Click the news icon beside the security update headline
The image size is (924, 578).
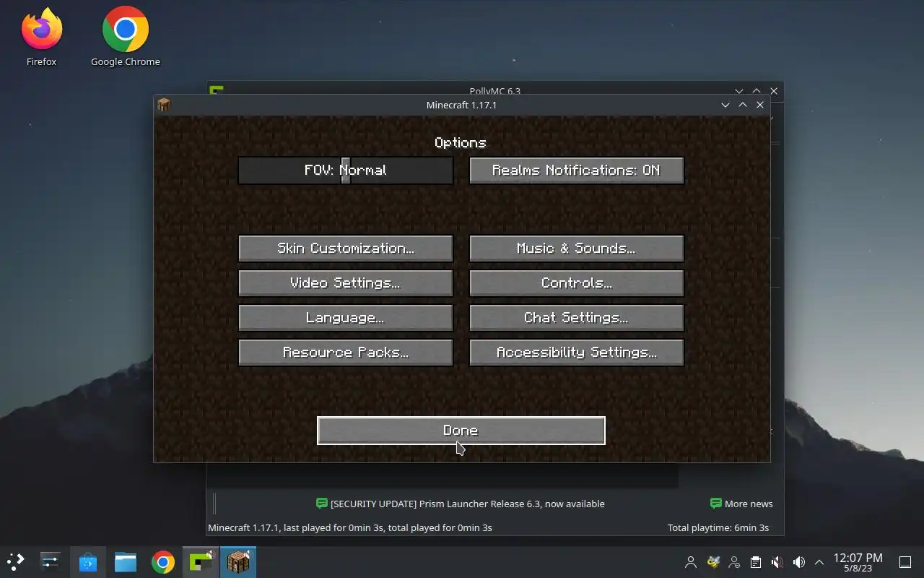(x=322, y=504)
